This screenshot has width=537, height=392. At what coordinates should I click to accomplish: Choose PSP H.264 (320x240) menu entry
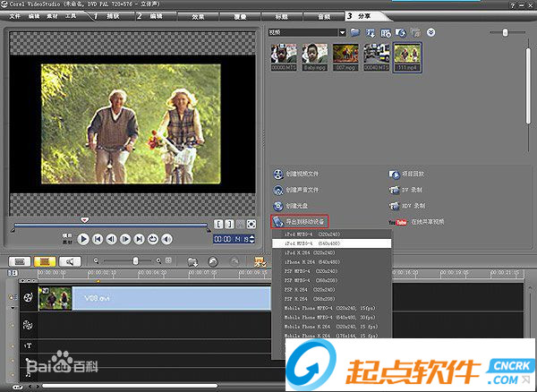click(331, 290)
